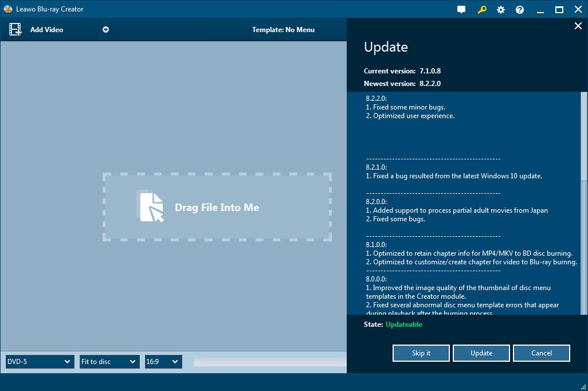Click the window resize grip corner
Viewport: 588px width, 391px height.
pos(583,386)
